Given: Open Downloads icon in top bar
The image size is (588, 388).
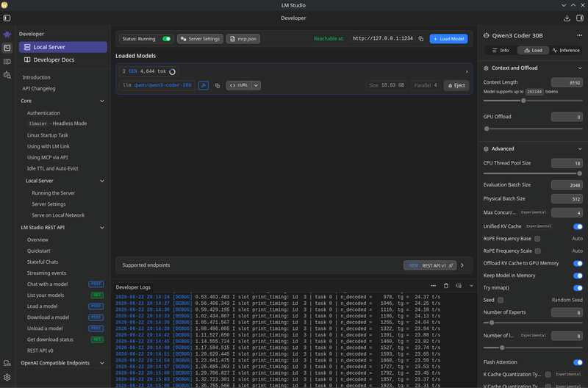Looking at the screenshot, I should pyautogui.click(x=567, y=18).
